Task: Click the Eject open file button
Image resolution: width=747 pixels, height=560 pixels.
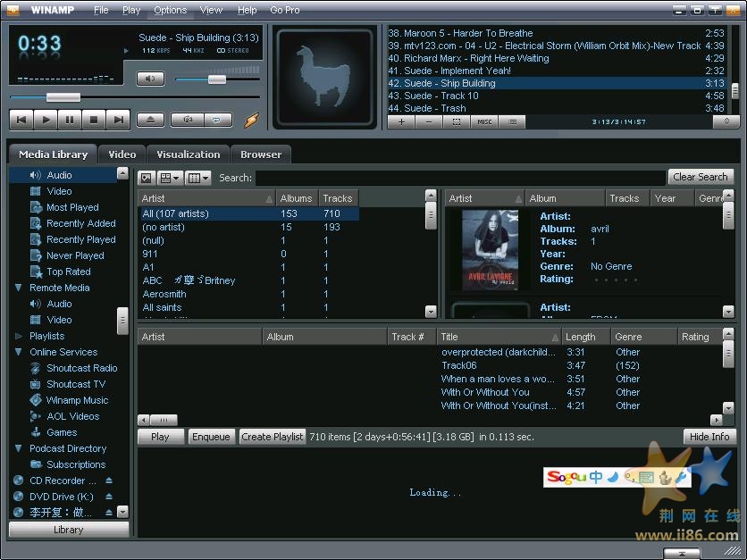Action: pos(150,119)
